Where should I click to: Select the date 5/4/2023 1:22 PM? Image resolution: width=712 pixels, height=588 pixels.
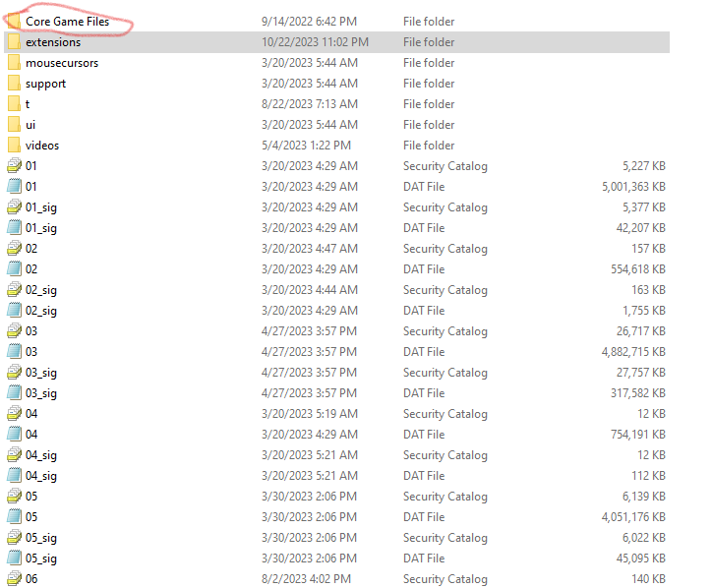tap(306, 146)
